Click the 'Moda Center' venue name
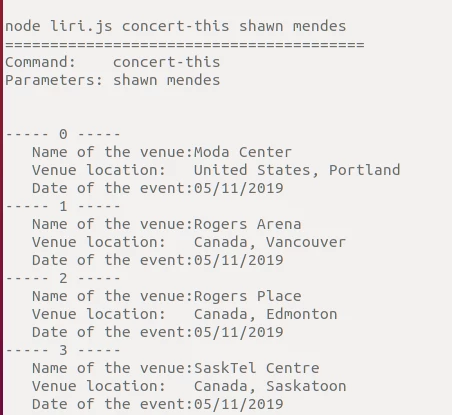 click(x=243, y=152)
